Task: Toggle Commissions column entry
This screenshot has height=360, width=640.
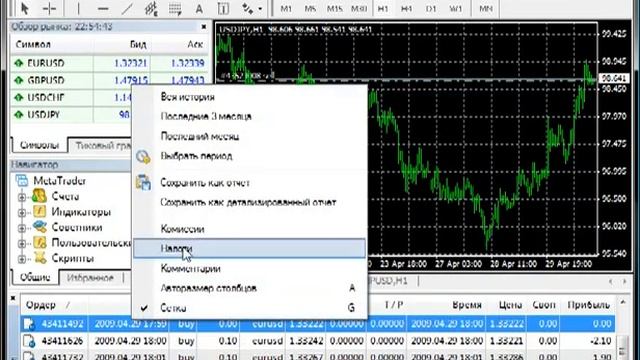Action: (x=250, y=229)
